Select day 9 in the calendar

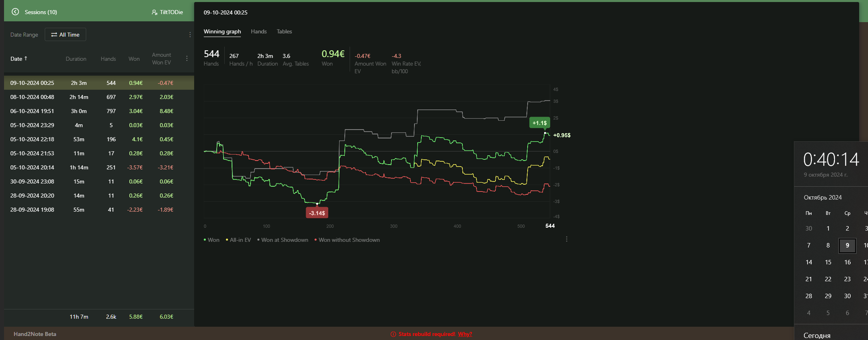(x=847, y=245)
